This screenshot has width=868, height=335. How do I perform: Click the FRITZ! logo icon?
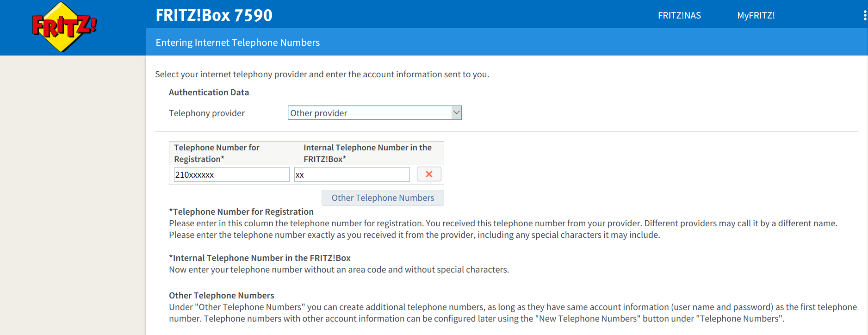64,27
